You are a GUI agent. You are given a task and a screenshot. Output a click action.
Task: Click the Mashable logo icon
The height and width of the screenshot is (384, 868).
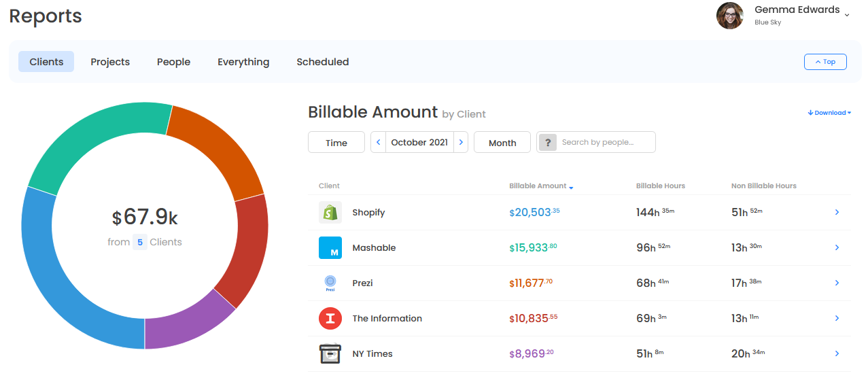tap(330, 248)
